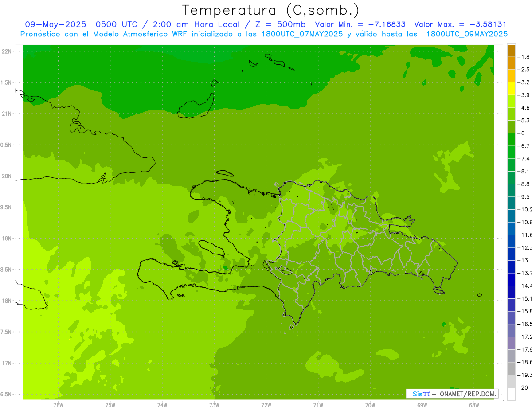Click the orange legend swatch between -1.8 and -2.5
This screenshot has width=532, height=411.
[x=511, y=63]
